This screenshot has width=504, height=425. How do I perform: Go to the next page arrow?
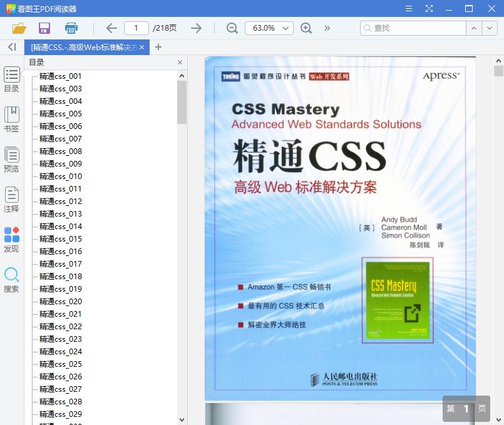tap(196, 28)
